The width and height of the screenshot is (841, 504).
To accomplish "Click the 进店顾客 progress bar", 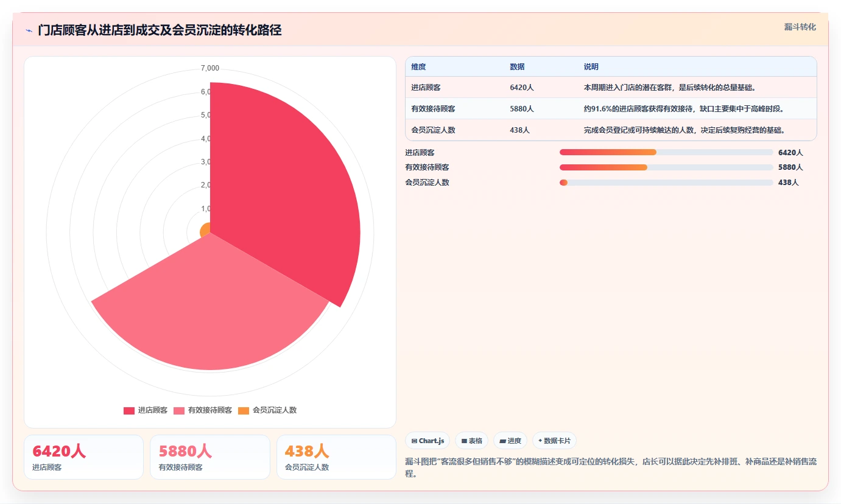I will point(666,152).
